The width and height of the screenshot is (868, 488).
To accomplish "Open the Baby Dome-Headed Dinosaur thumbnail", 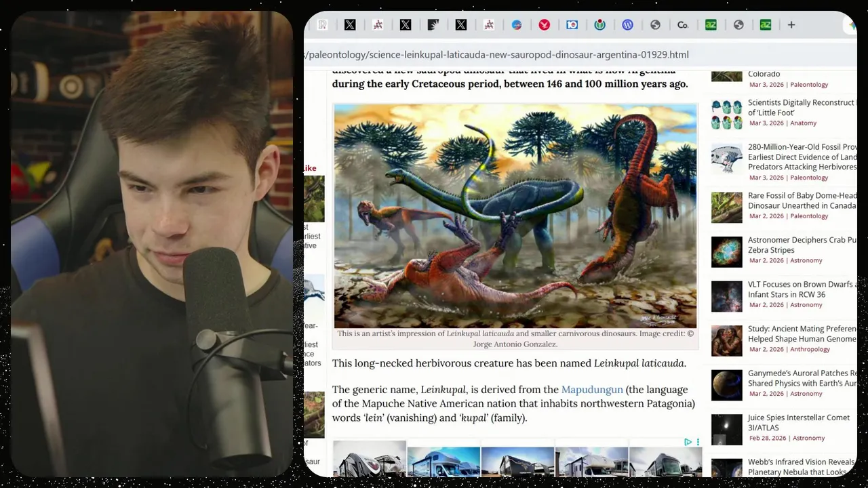I will pos(726,207).
